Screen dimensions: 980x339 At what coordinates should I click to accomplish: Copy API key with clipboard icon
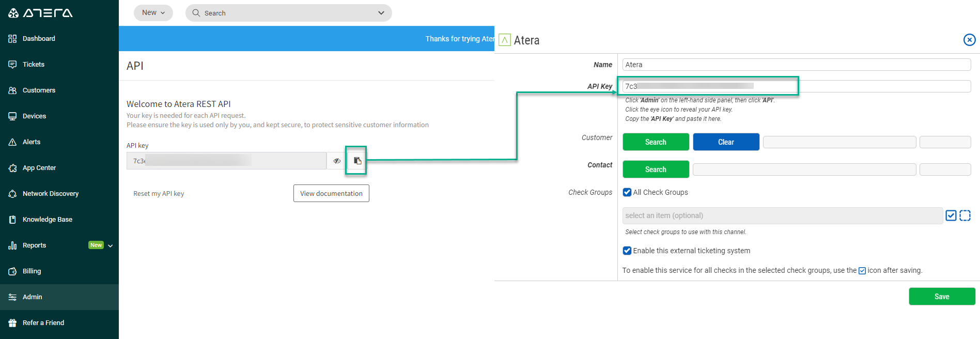click(357, 161)
